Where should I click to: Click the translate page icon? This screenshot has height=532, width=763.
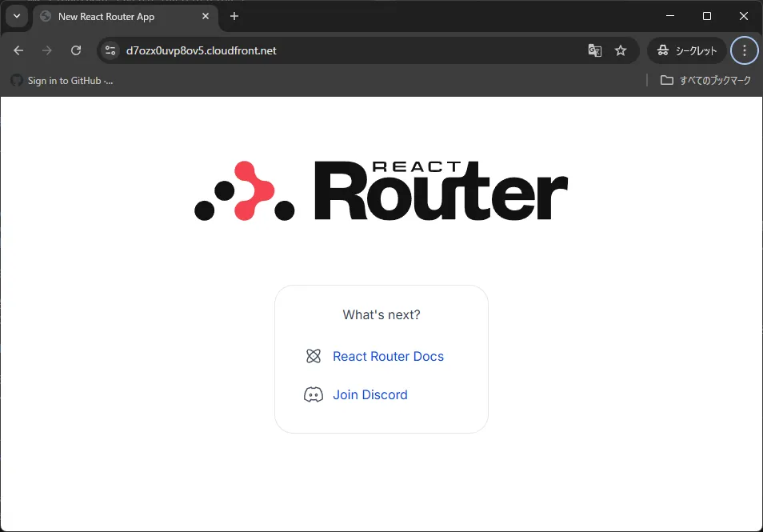(594, 50)
